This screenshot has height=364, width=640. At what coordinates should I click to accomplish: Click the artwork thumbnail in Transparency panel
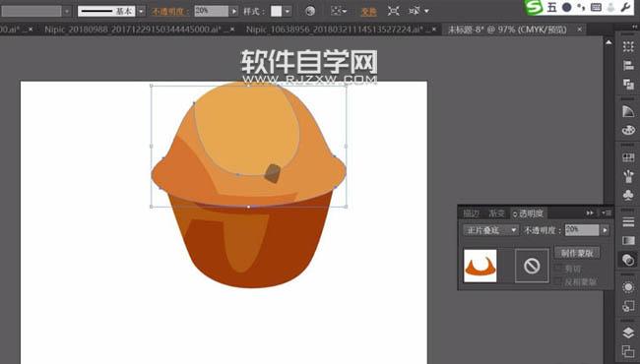[480, 266]
